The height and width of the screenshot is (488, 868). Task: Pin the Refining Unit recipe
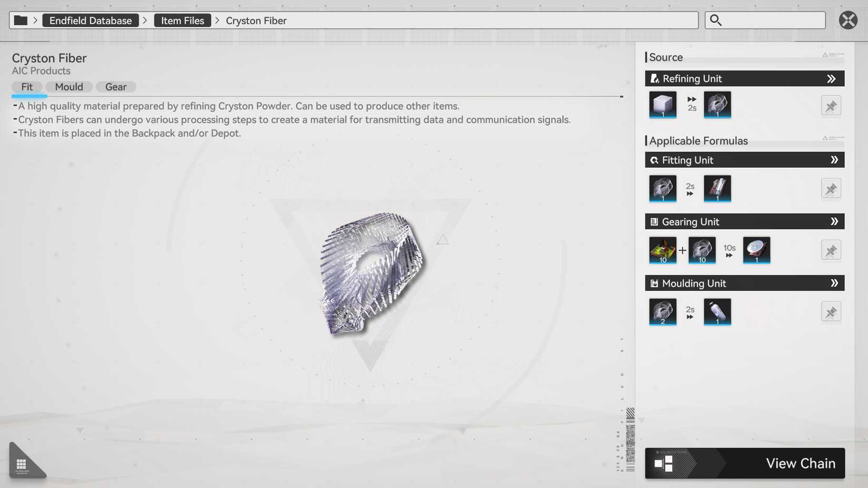pyautogui.click(x=831, y=106)
